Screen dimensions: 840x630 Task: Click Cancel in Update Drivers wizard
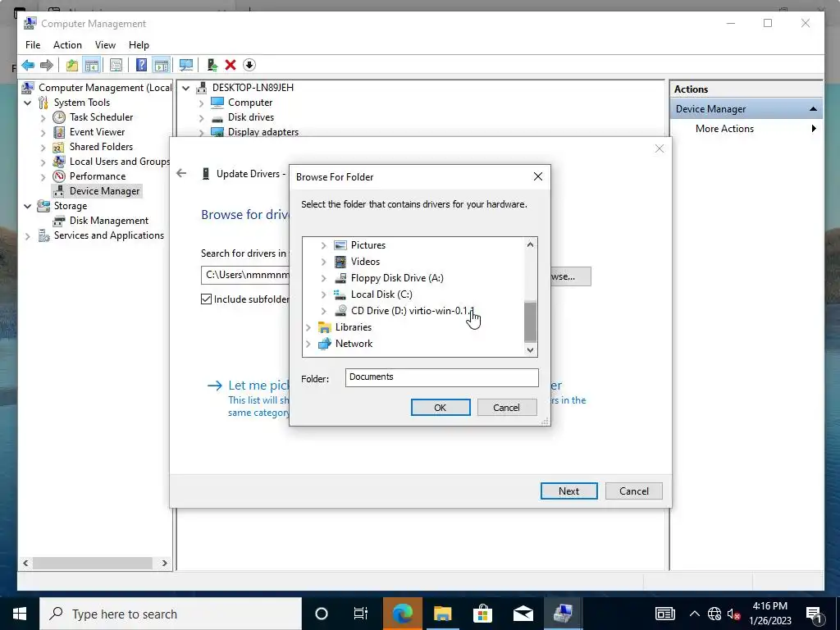[634, 491]
